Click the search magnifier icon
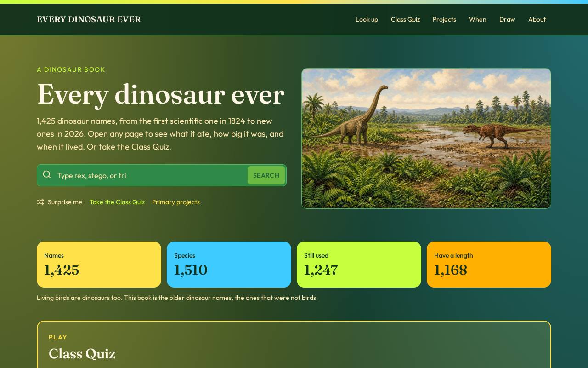Image resolution: width=588 pixels, height=368 pixels. tap(47, 174)
